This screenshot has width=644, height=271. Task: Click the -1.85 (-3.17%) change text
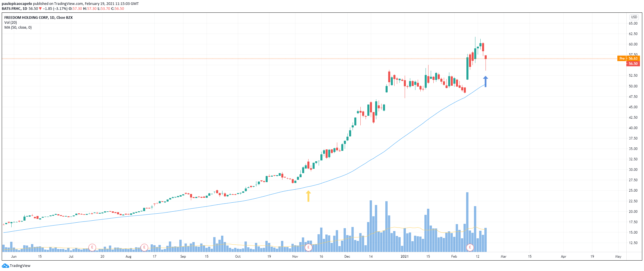(x=55, y=9)
